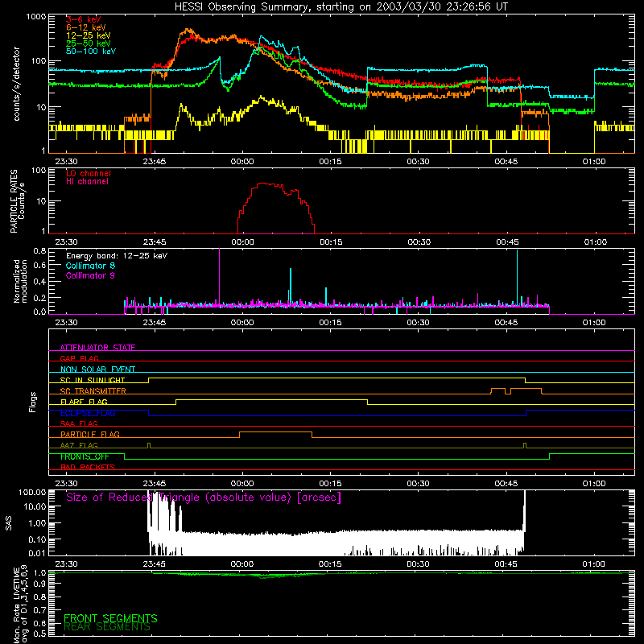Click the NON SOLAR EVENT flag label

[x=97, y=369]
